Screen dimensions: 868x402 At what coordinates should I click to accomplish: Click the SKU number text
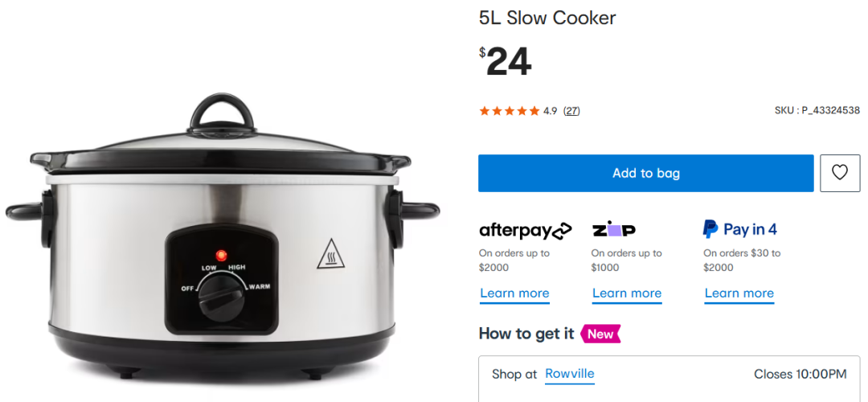coord(817,111)
